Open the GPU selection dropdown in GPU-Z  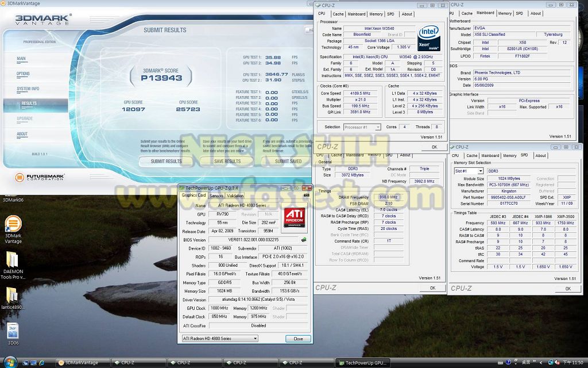[219, 339]
